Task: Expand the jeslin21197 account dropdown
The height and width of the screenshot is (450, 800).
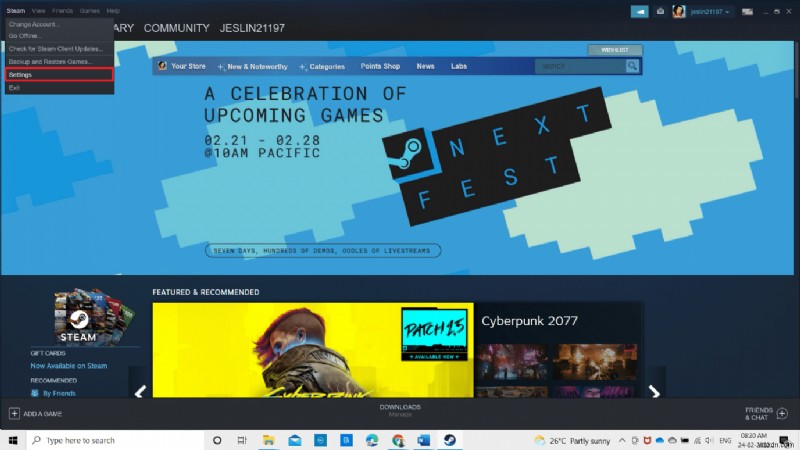Action: [710, 11]
